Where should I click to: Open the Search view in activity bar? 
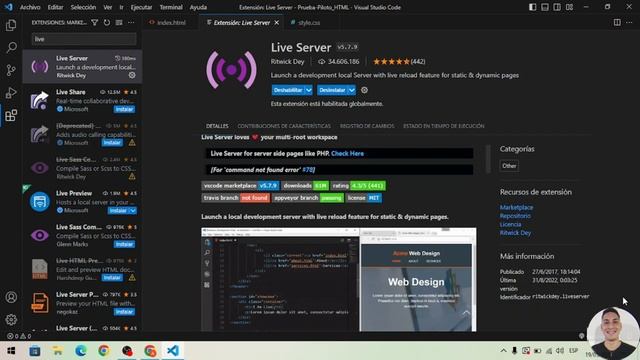(11, 47)
